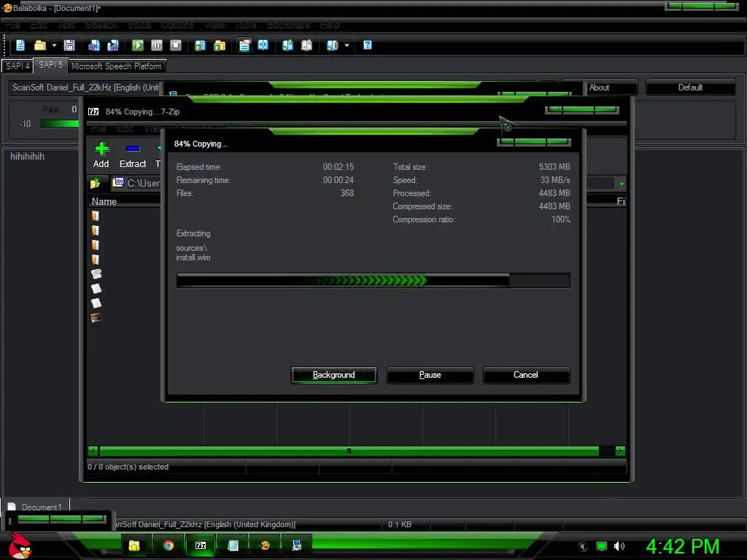The image size is (747, 560).
Task: Click the green monitor tray icon
Action: click(x=602, y=546)
